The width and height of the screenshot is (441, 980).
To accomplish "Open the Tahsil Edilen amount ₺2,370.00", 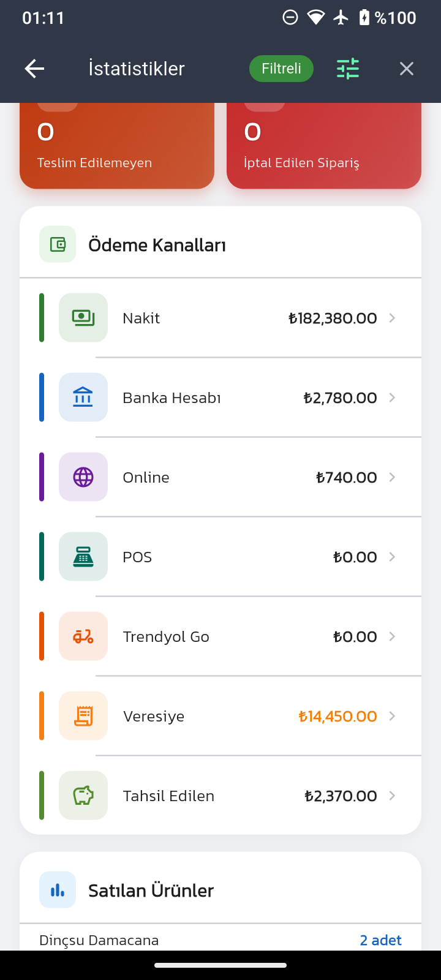I will 341,796.
